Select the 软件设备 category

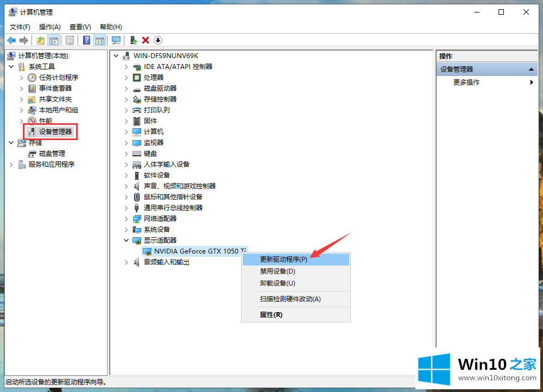156,175
